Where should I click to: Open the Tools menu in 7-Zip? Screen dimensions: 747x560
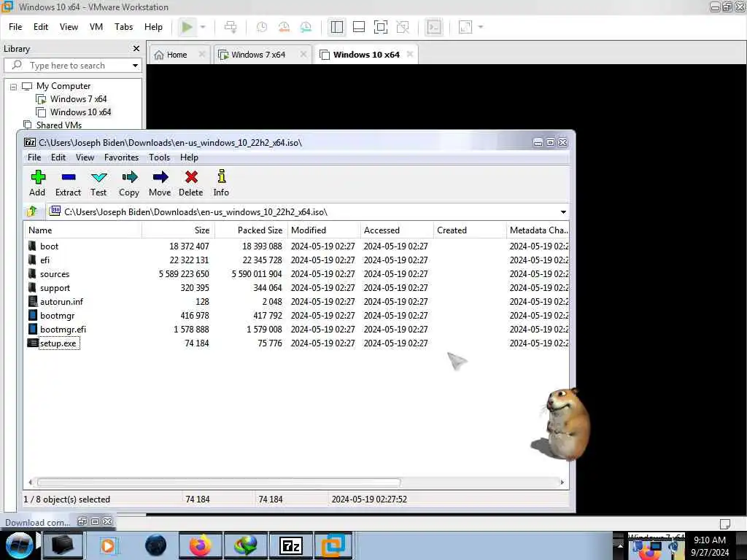[x=159, y=157]
